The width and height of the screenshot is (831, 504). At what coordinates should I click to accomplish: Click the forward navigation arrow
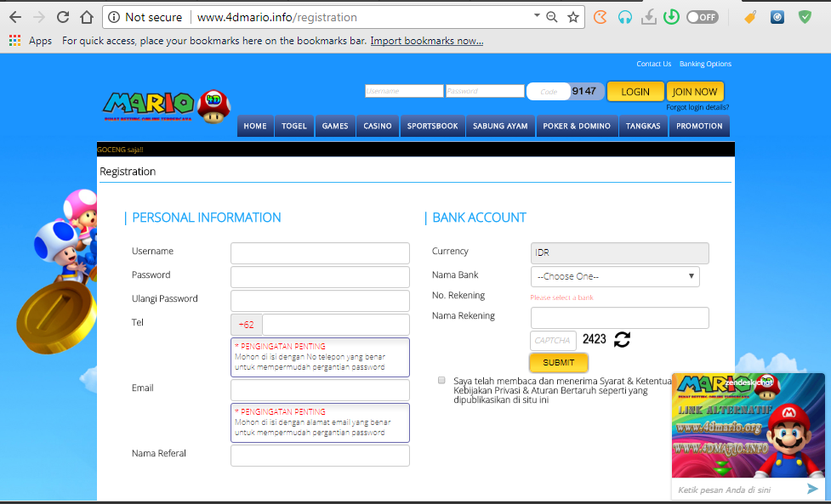coord(39,18)
